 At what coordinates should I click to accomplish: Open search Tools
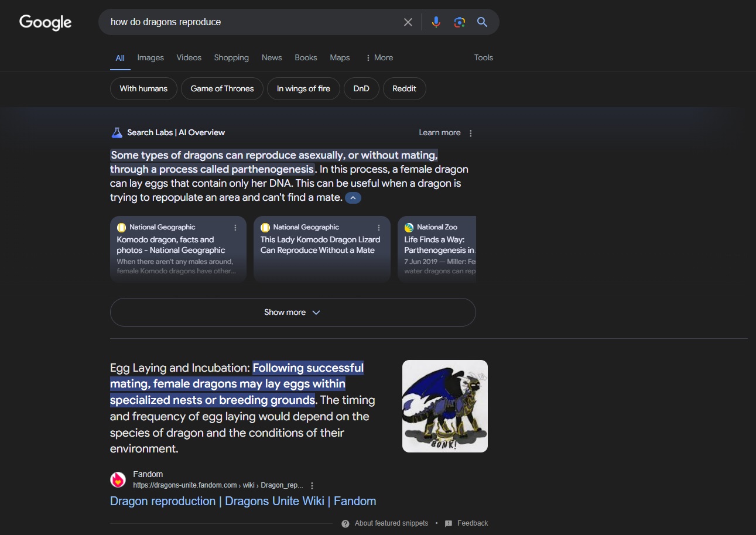point(484,57)
